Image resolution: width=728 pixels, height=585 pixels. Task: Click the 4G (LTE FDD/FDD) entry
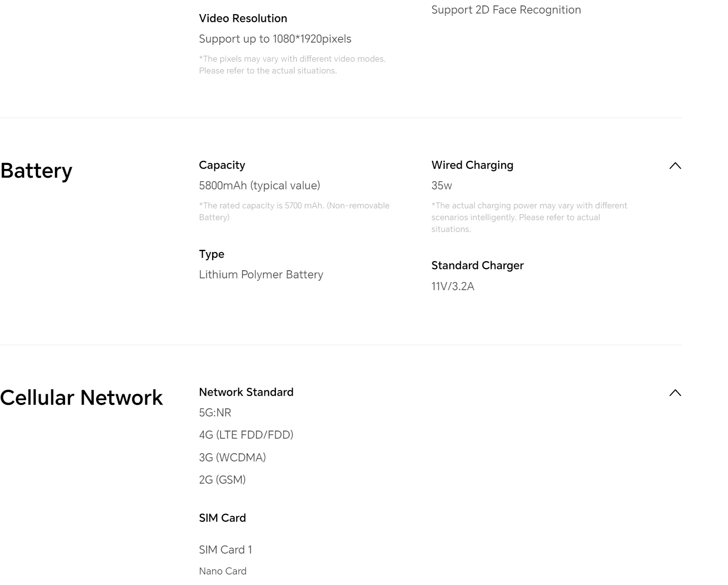click(246, 435)
